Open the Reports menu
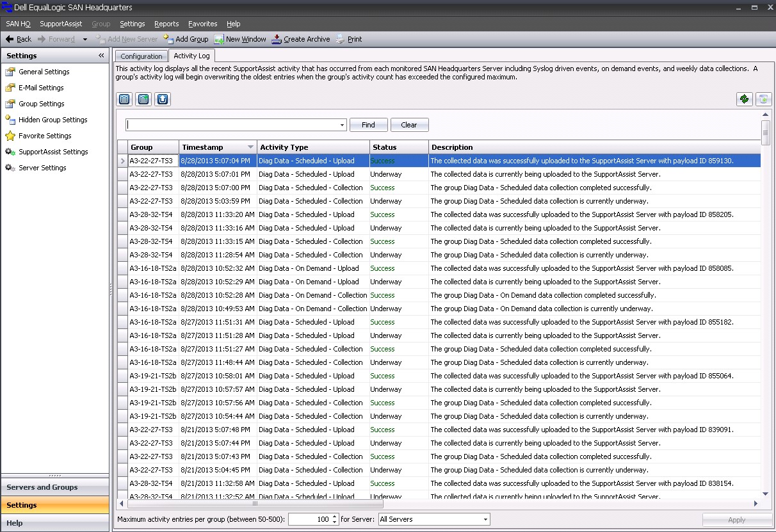Viewport: 776px width, 532px height. coord(166,24)
